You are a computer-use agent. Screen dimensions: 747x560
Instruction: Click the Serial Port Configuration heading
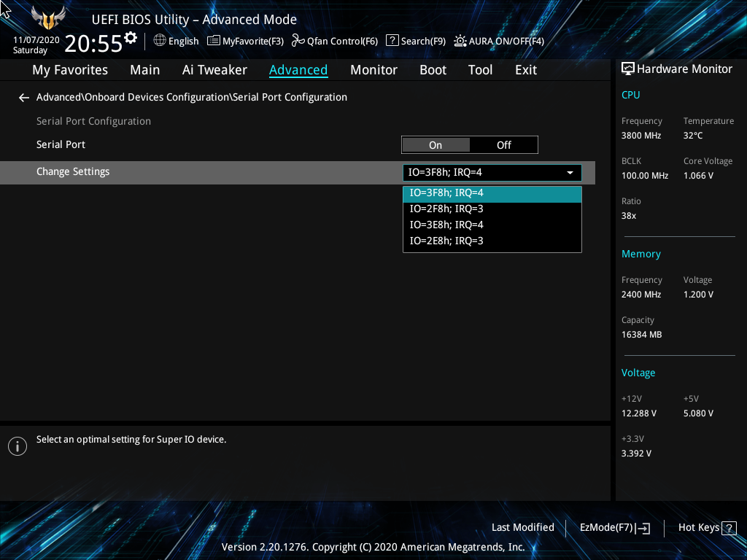pos(94,122)
